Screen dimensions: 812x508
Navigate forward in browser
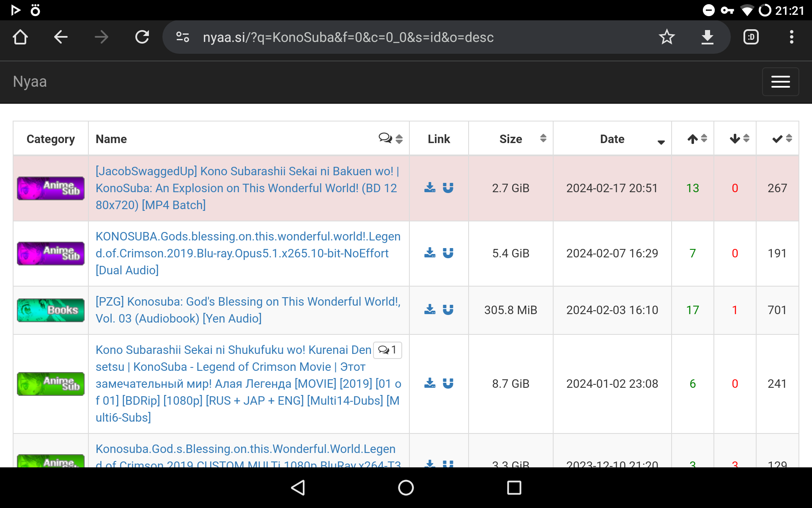(x=101, y=37)
